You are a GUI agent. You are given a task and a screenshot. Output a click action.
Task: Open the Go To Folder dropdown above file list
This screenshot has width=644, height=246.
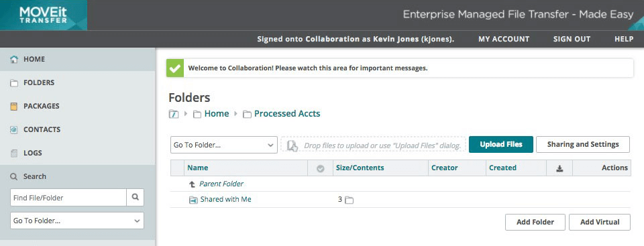224,145
